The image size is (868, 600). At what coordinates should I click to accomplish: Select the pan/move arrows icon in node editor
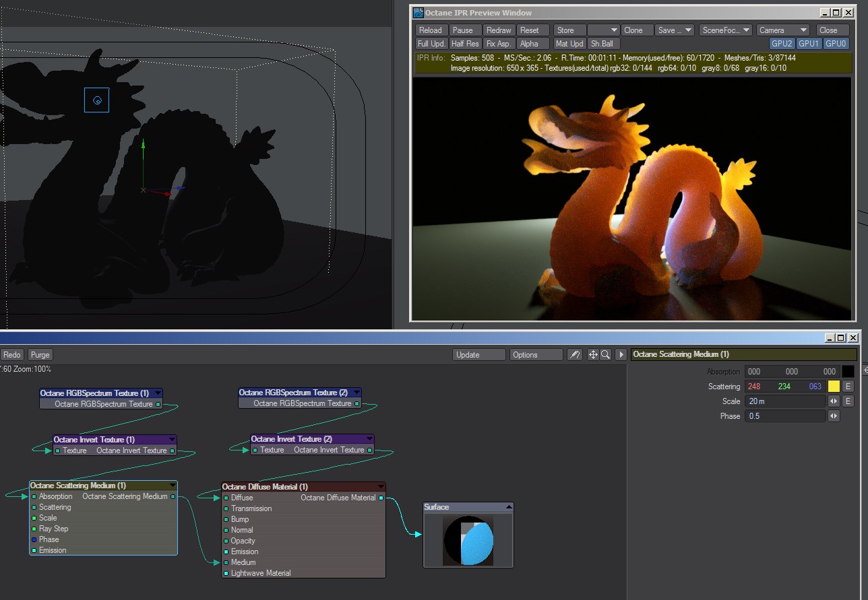(x=593, y=355)
